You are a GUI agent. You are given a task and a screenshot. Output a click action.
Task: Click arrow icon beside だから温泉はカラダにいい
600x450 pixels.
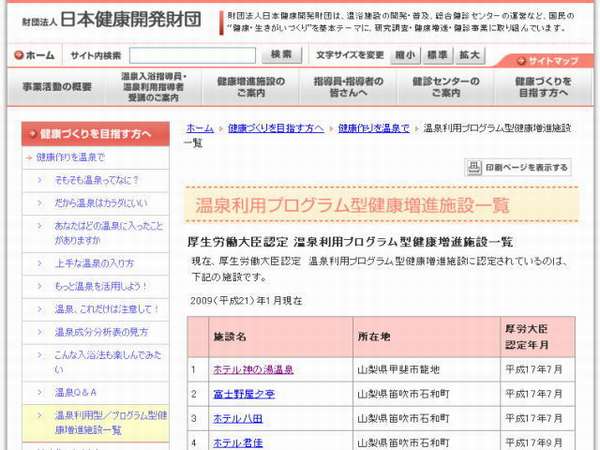click(39, 203)
